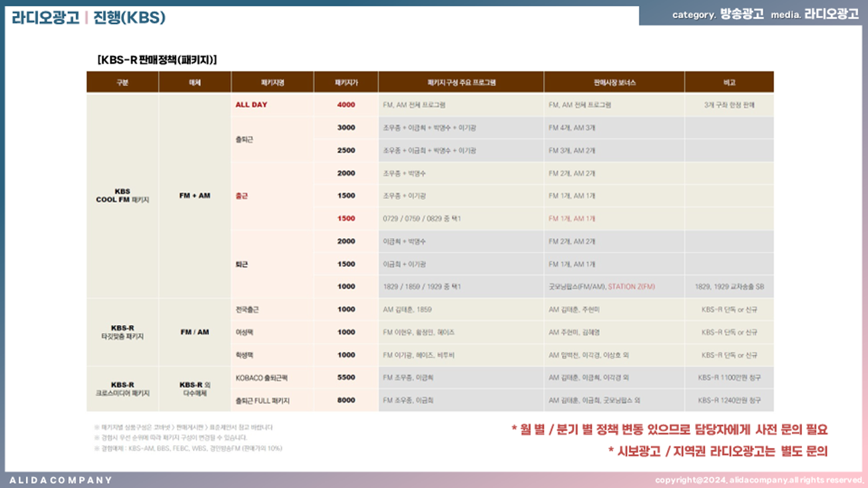This screenshot has width=868, height=488.
Task: Select the KBS COOL FM 패키지 cell
Action: coord(122,196)
